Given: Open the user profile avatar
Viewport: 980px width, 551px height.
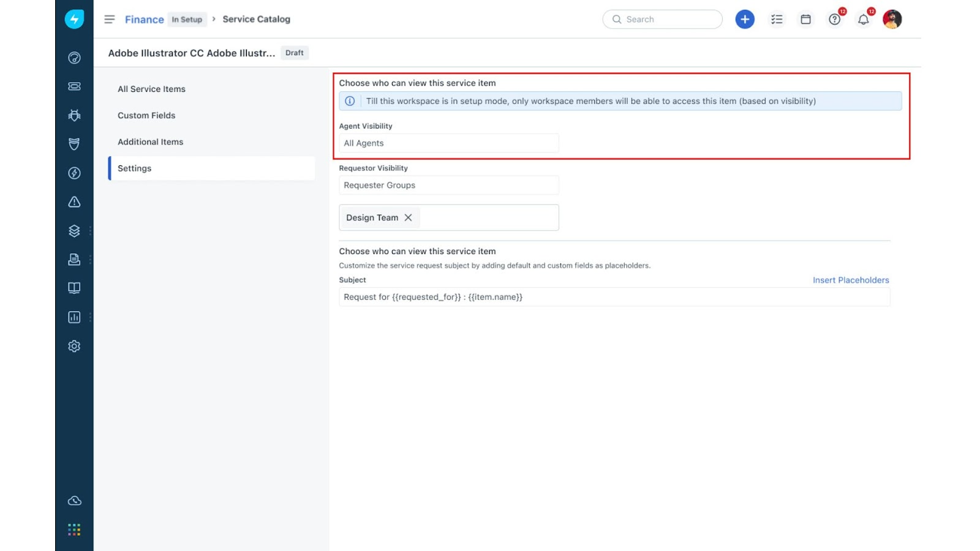Looking at the screenshot, I should (892, 20).
